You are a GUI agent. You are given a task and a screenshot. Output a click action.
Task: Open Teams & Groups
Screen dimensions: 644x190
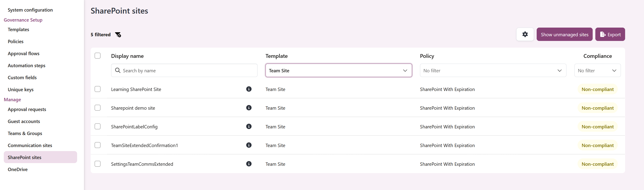point(25,133)
